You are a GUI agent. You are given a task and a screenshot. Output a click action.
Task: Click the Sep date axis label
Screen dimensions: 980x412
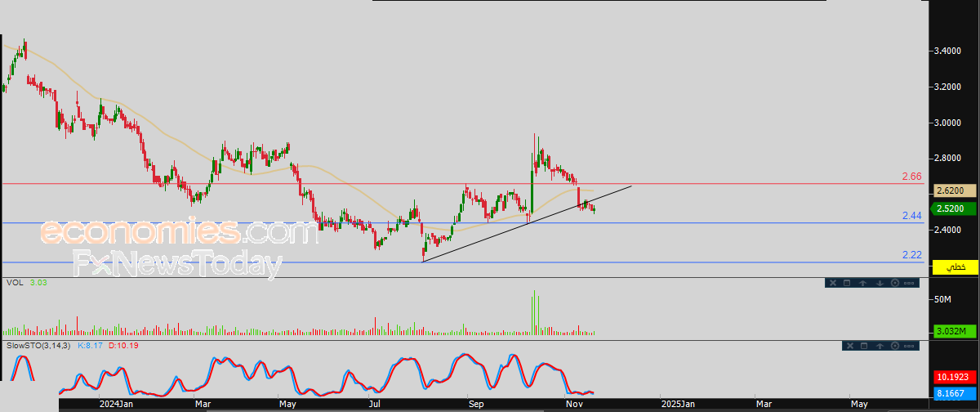click(x=476, y=404)
